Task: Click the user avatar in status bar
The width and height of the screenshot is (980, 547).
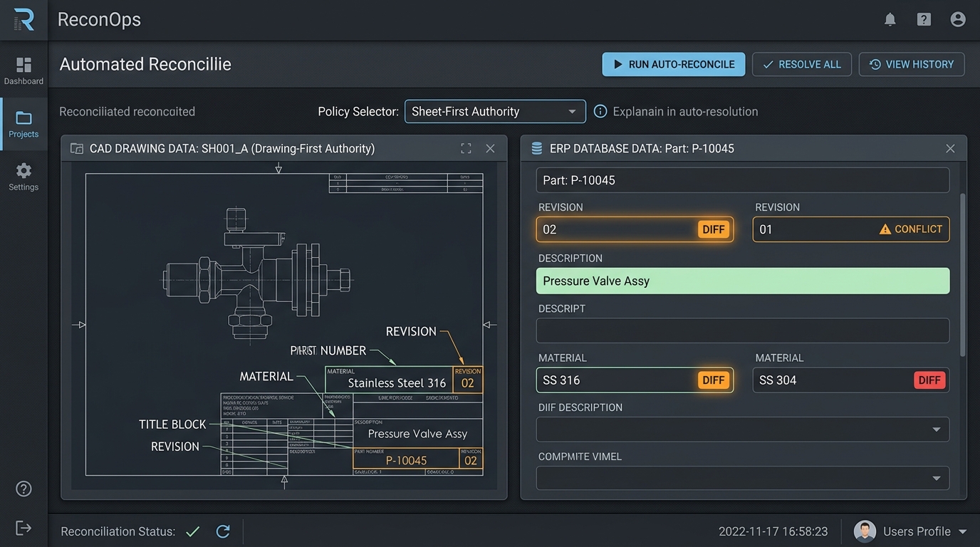Action: 865,531
